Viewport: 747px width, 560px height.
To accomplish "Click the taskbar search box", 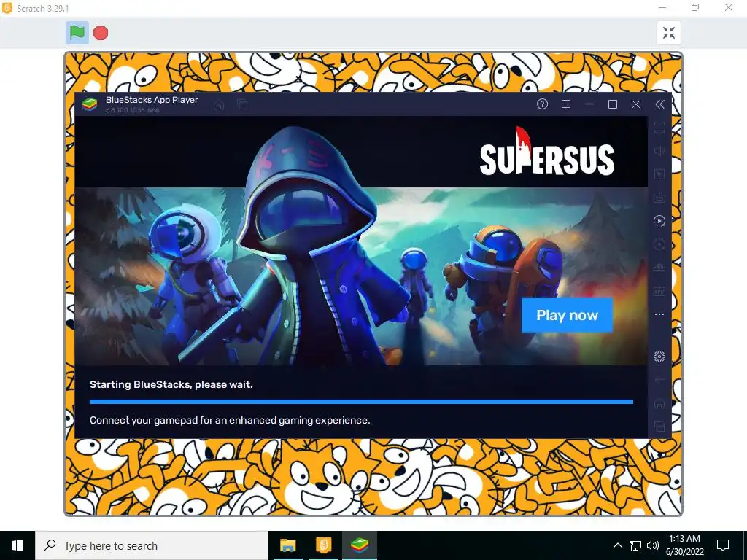I will point(152,545).
